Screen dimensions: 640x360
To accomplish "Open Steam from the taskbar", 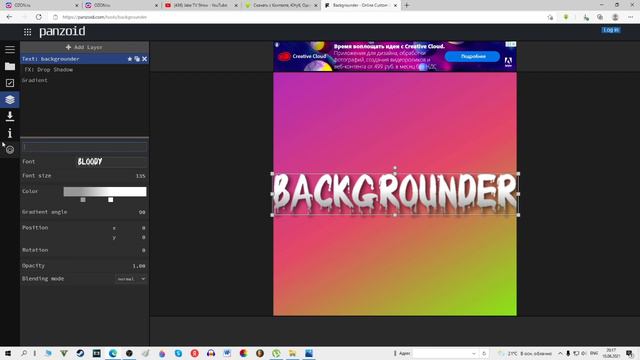I will [80, 353].
